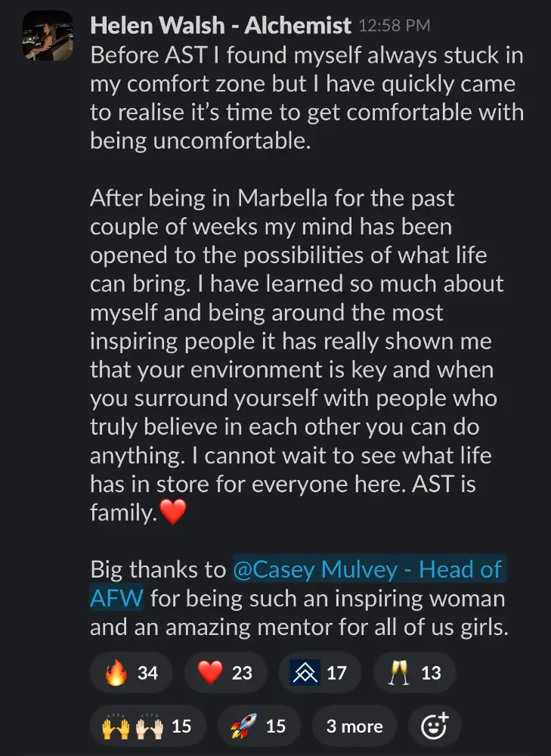The height and width of the screenshot is (756, 551).
Task: Toggle the red heart reaction with 23
Action: (x=224, y=672)
